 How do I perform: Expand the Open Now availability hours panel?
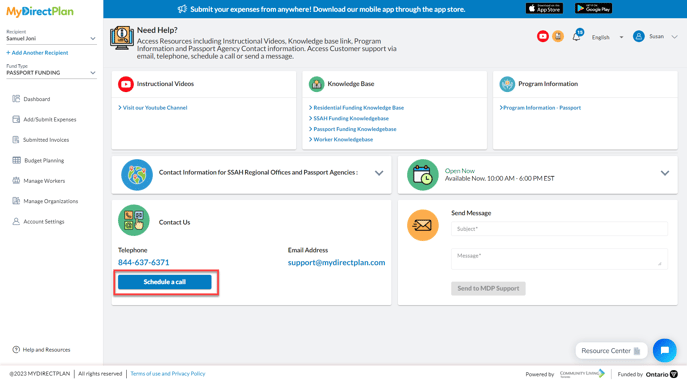click(x=665, y=173)
